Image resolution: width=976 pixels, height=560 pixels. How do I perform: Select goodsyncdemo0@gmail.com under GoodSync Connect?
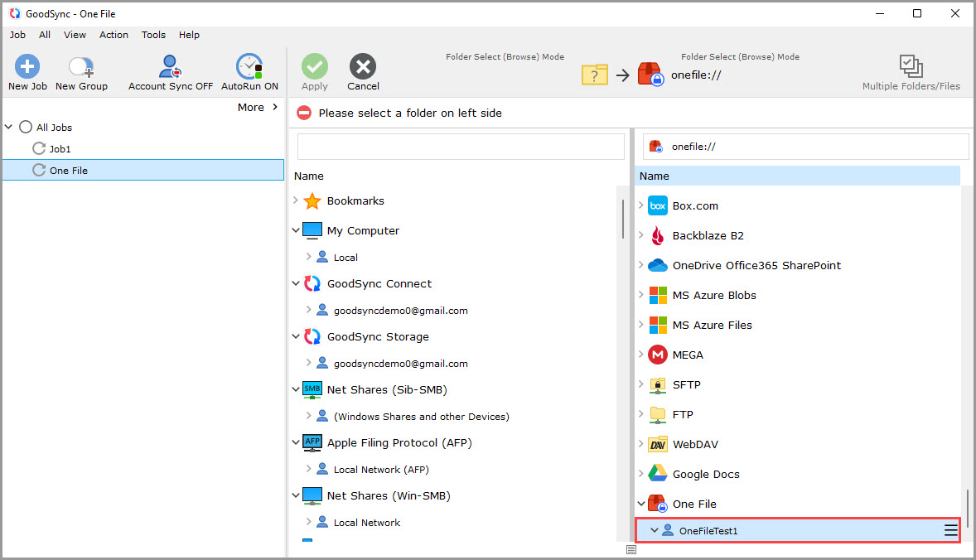(400, 311)
